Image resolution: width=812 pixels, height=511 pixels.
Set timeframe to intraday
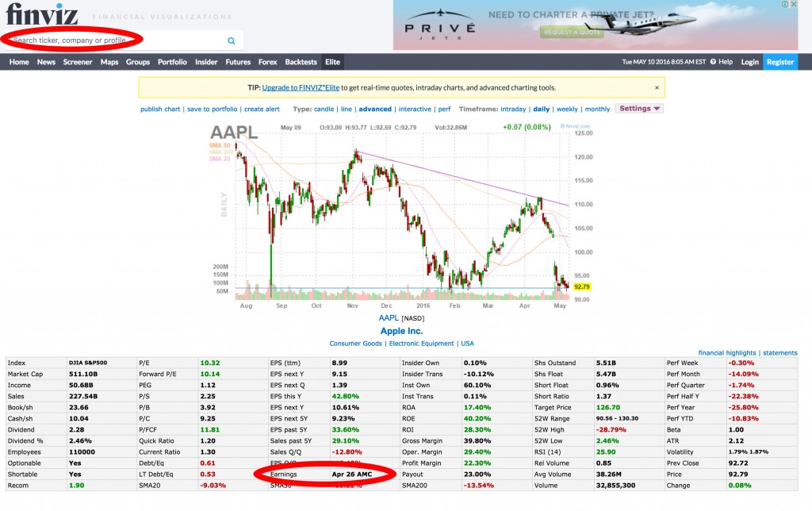tap(513, 109)
